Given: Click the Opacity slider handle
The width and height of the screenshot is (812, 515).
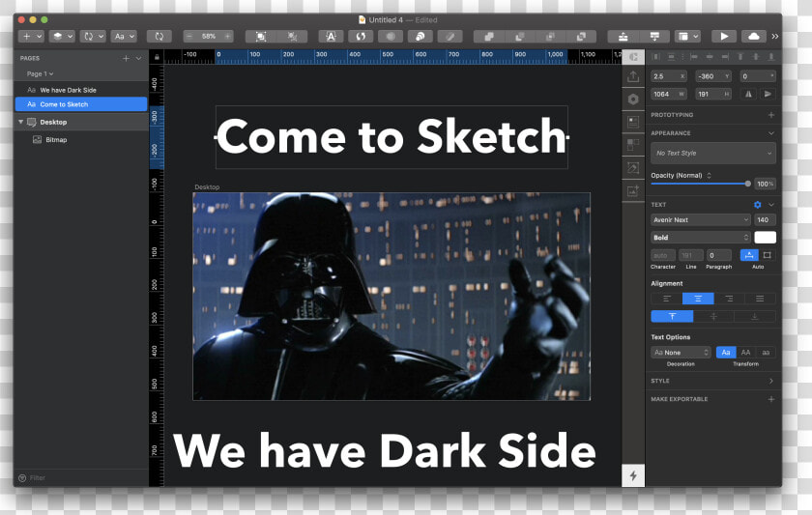Looking at the screenshot, I should coord(748,184).
